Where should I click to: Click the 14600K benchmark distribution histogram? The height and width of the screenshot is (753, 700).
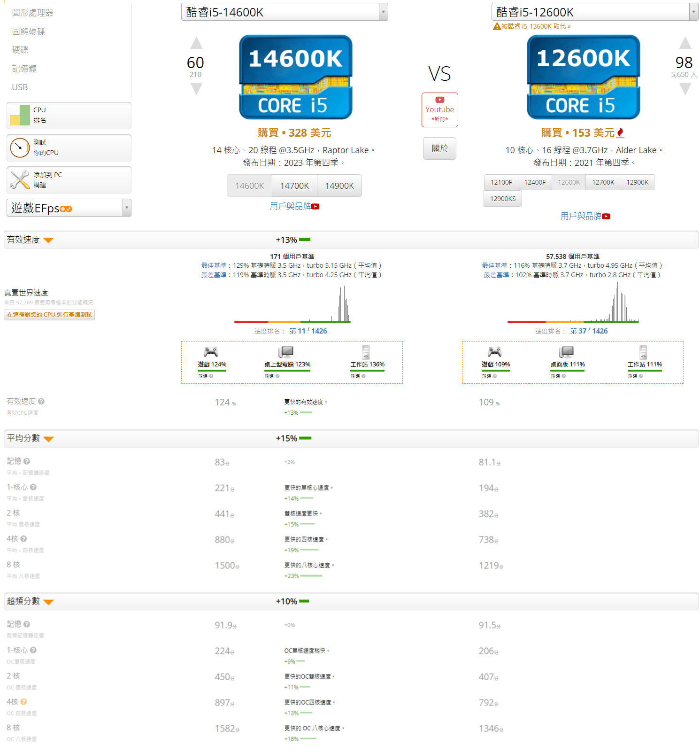tap(292, 302)
